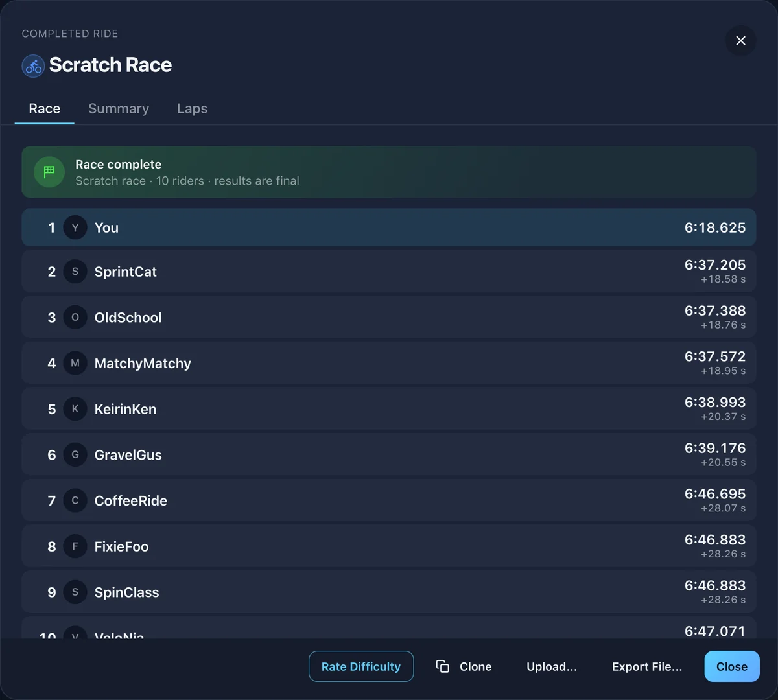The width and height of the screenshot is (778, 700).
Task: Click the blue Close button
Action: [x=732, y=666]
